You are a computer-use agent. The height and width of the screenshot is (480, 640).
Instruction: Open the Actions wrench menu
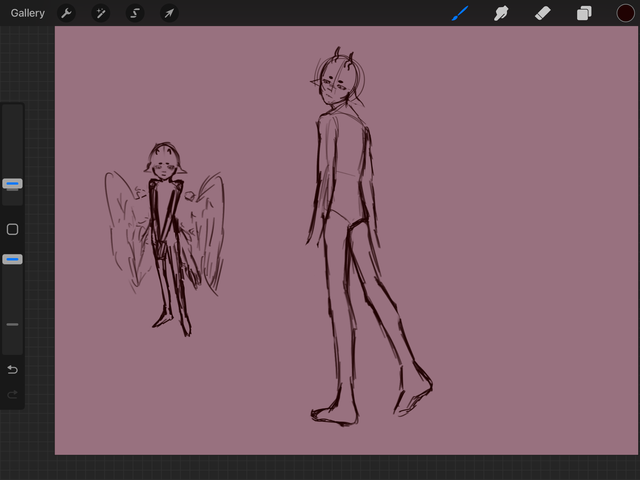point(66,13)
